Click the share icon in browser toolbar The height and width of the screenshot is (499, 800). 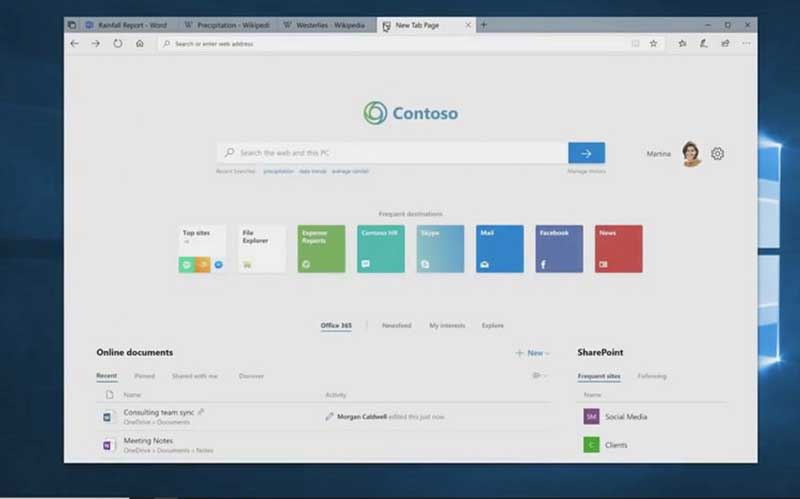725,44
